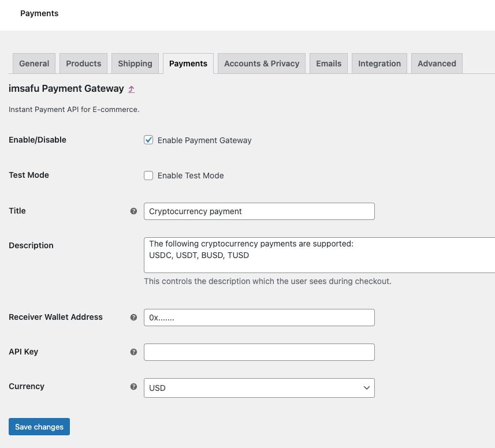The height and width of the screenshot is (448, 495).
Task: Go to the Shipping tab
Action: coord(135,64)
